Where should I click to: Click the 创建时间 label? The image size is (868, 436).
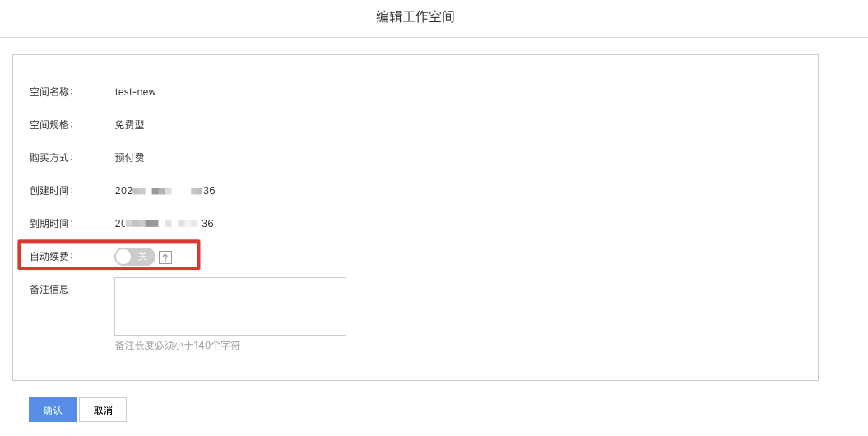52,191
